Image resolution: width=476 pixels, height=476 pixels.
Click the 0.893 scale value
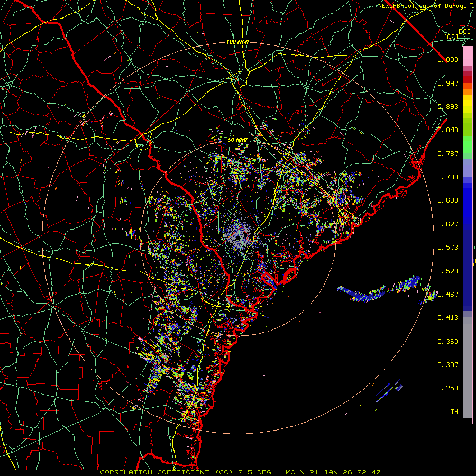448,106
